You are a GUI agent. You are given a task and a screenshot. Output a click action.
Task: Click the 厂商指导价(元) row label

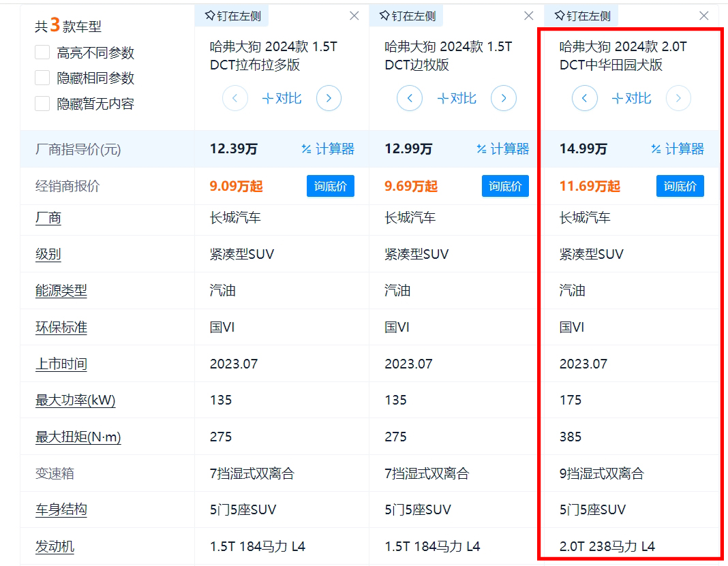pyautogui.click(x=78, y=149)
